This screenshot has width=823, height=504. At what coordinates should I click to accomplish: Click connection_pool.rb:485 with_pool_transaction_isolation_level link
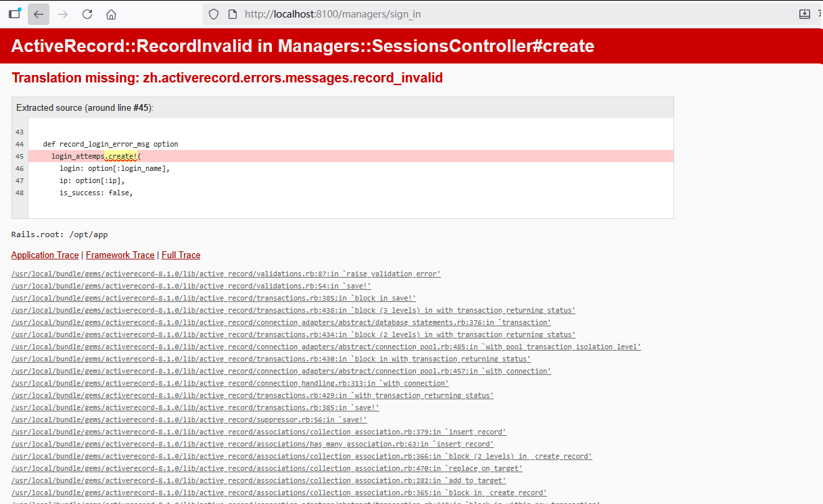(326, 347)
